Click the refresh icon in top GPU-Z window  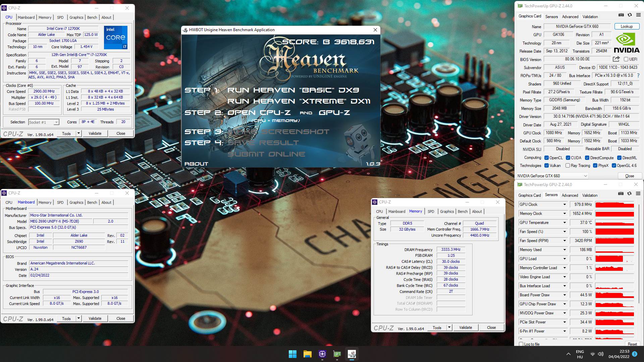[x=630, y=15]
